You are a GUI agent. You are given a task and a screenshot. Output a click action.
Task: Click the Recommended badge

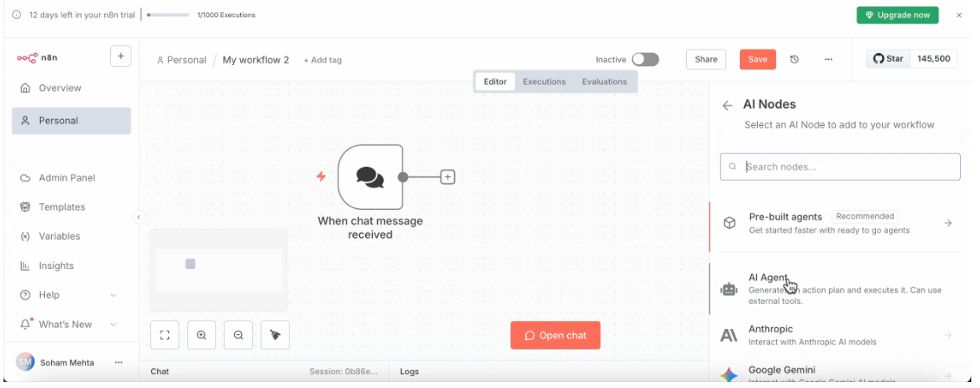(865, 216)
